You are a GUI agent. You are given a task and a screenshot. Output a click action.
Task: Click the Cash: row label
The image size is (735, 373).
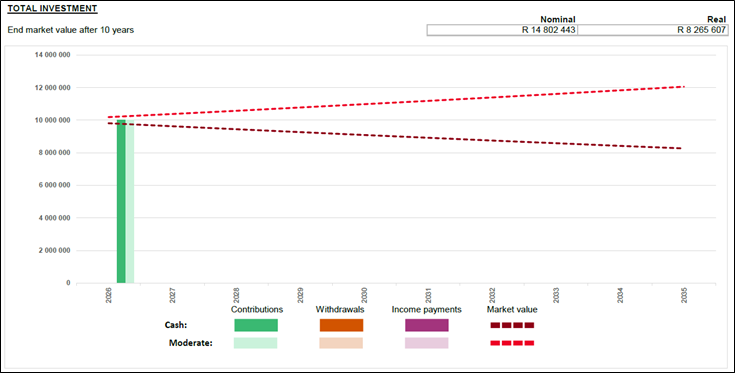[x=176, y=325]
